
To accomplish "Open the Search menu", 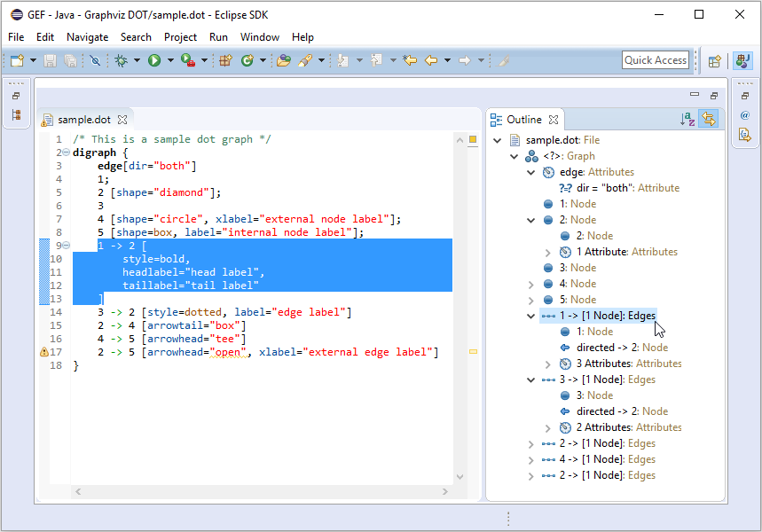I will pyautogui.click(x=136, y=37).
